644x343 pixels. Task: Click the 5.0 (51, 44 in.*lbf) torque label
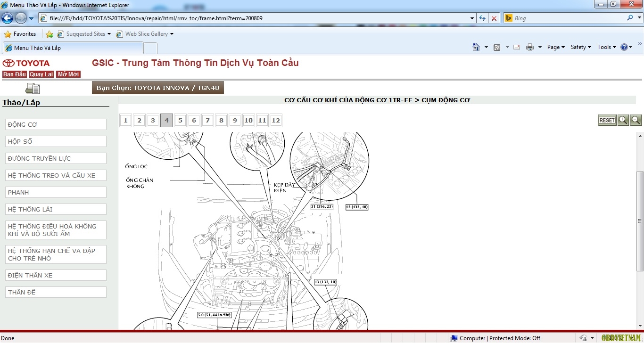215,315
